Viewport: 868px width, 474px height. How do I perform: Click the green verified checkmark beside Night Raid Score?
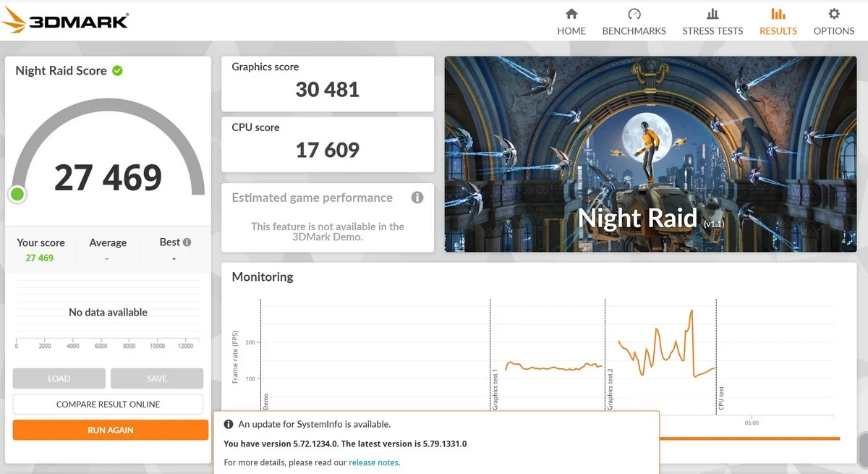pyautogui.click(x=117, y=70)
